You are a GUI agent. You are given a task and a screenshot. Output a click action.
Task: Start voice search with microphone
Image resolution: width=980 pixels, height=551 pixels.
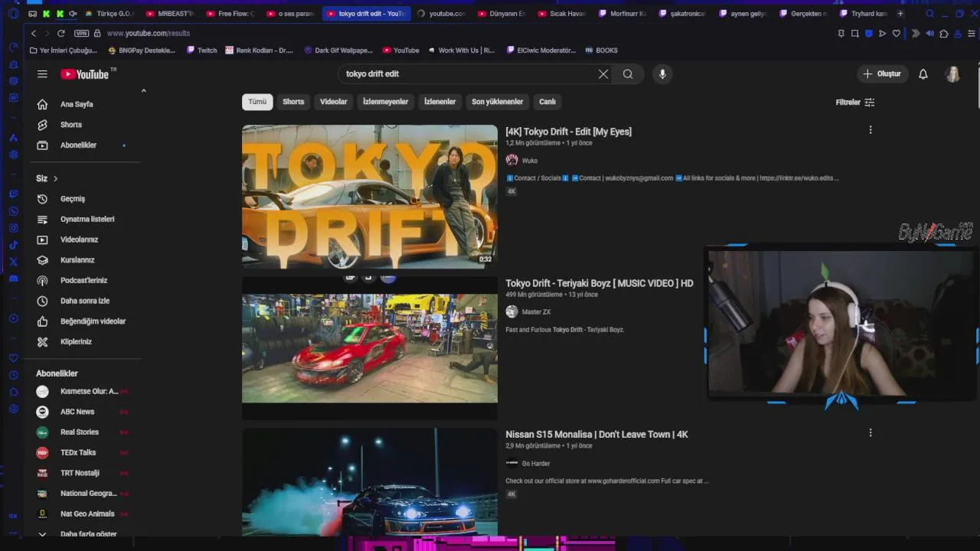662,74
